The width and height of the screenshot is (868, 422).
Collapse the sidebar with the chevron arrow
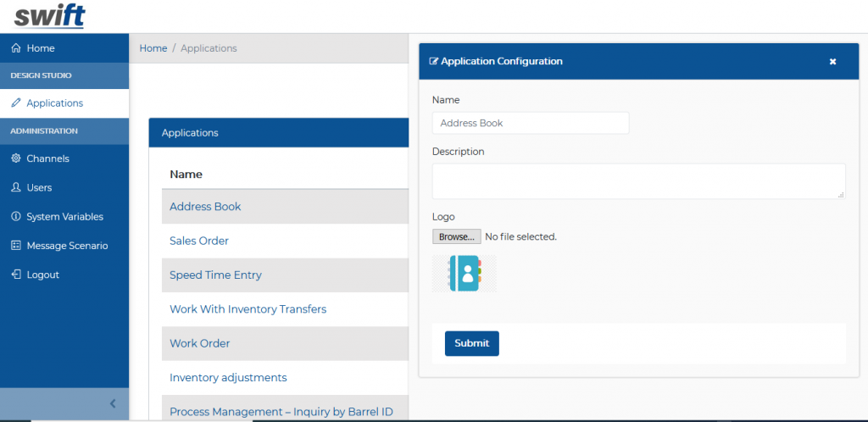click(113, 404)
